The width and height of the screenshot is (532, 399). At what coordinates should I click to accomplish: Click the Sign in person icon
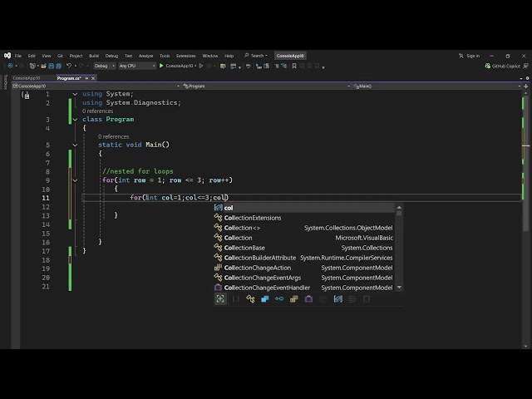(x=461, y=56)
